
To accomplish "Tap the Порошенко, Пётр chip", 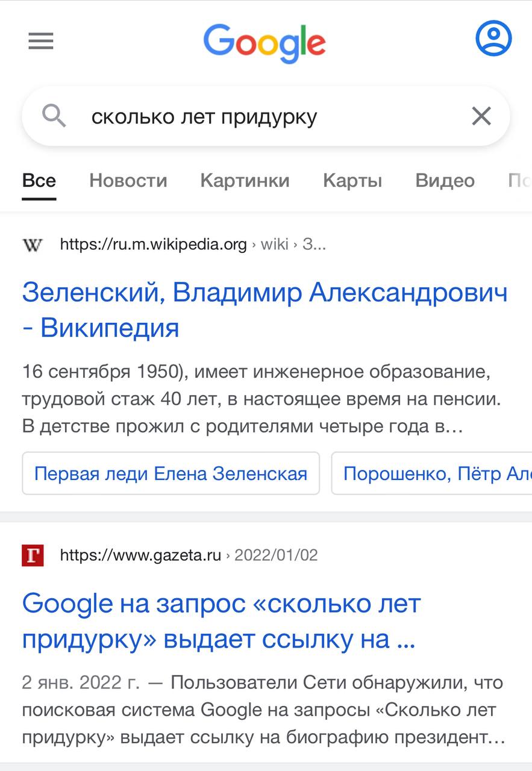I will pyautogui.click(x=430, y=473).
